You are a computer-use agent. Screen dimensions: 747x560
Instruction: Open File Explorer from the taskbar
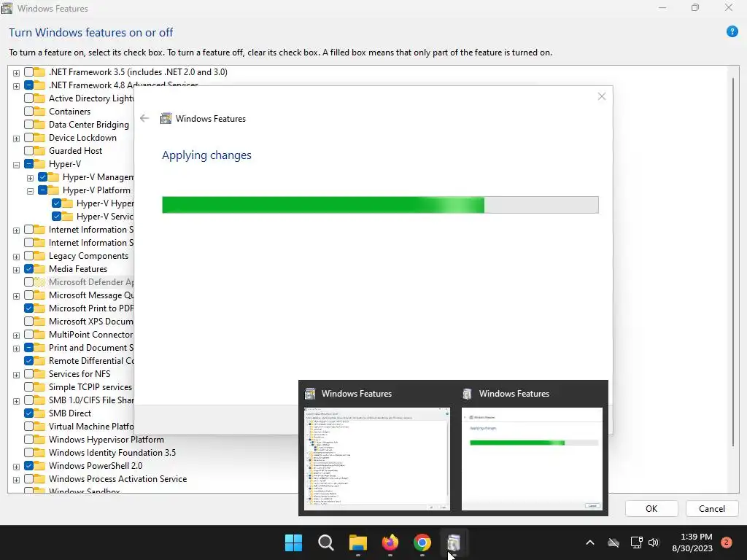pyautogui.click(x=357, y=542)
